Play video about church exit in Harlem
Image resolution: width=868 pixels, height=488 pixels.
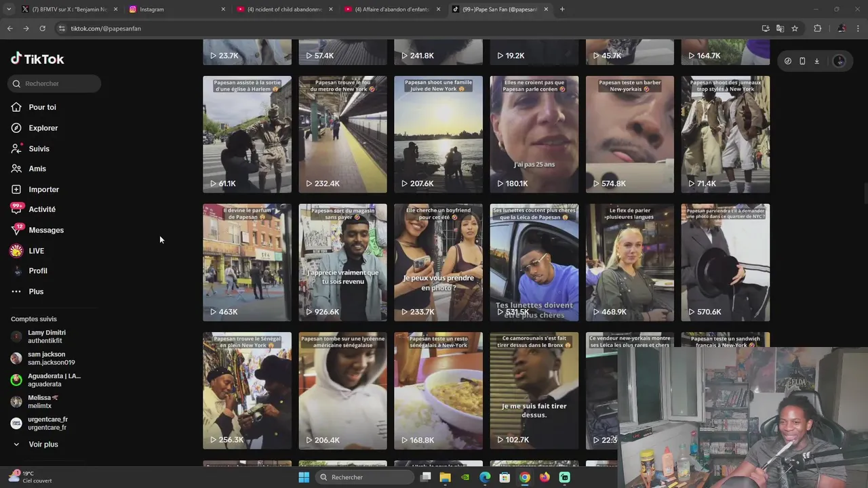pyautogui.click(x=247, y=134)
